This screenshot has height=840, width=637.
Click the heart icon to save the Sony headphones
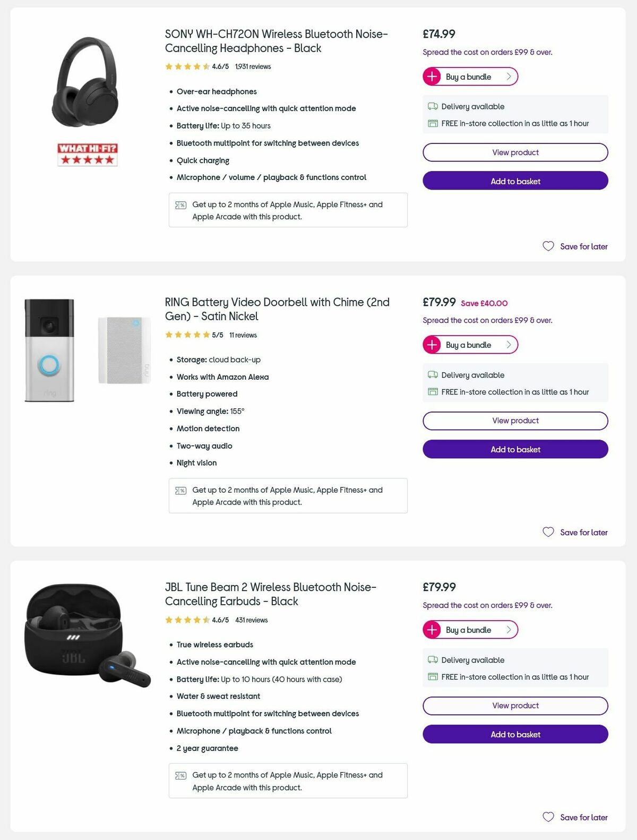(548, 246)
